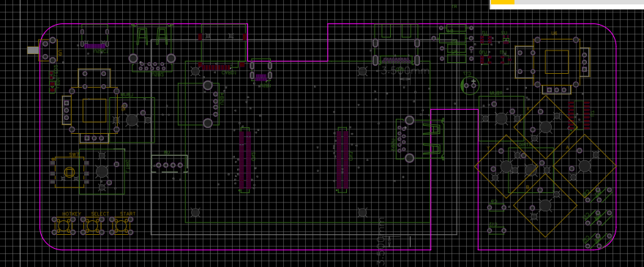Image resolution: width=644 pixels, height=267 pixels.
Task: Click the SELECT tactile button footprint
Action: pos(93,226)
